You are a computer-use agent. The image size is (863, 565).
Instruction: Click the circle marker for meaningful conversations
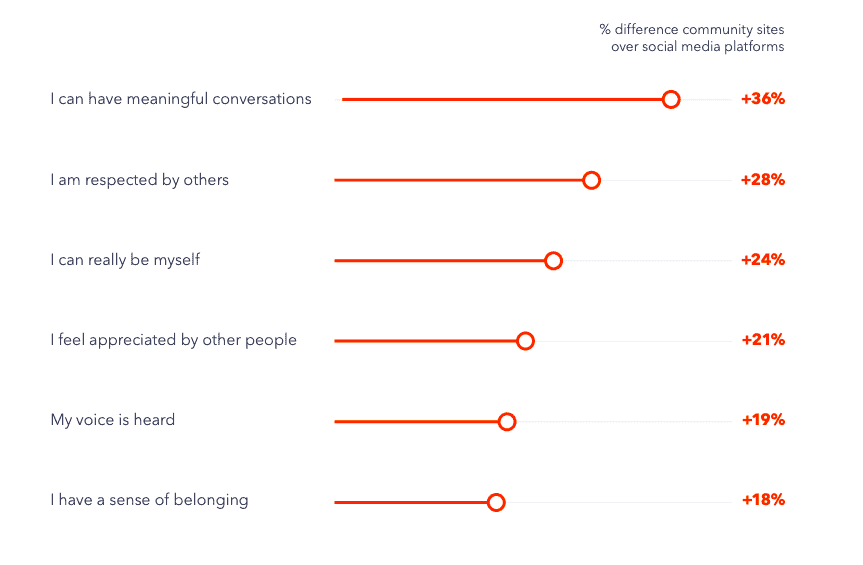pos(671,99)
